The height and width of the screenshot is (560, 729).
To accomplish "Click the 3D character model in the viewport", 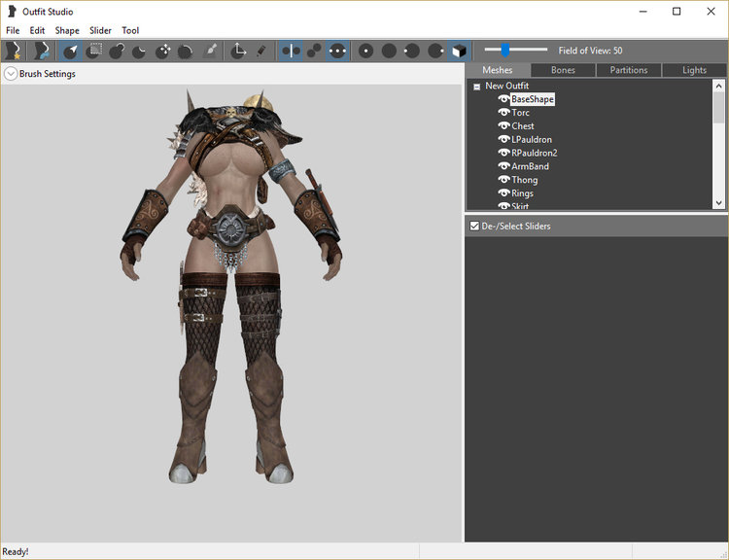I will click(x=231, y=286).
